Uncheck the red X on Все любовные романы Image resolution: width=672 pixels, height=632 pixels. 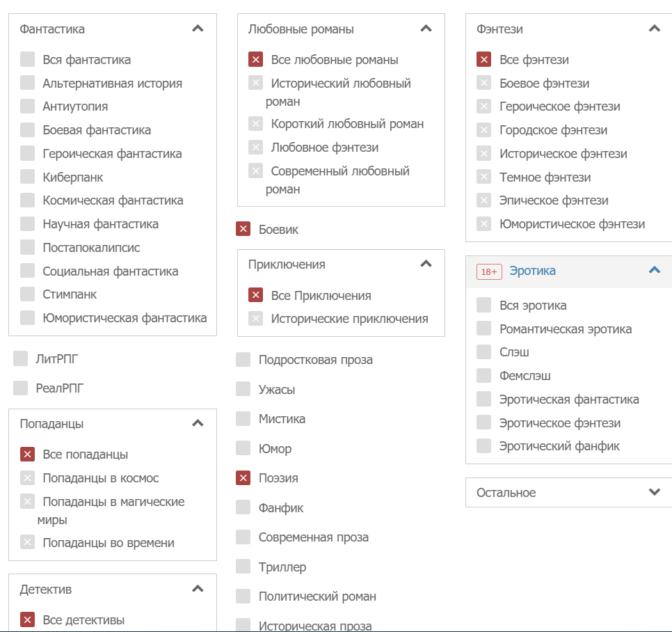point(255,60)
